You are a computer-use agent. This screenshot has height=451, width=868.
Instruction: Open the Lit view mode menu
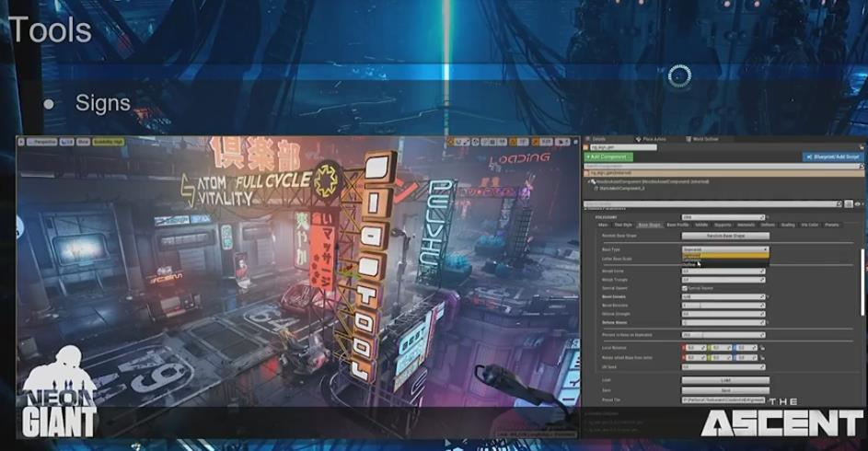tap(66, 143)
